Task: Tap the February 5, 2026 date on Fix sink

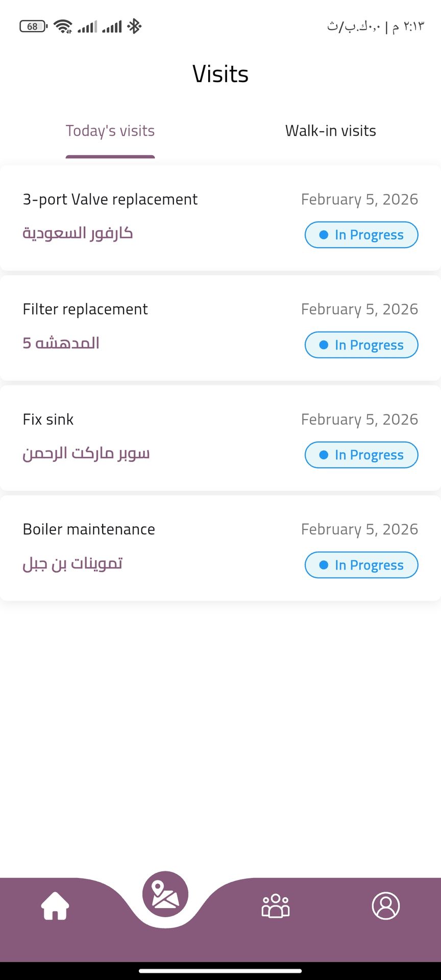Action: (359, 420)
